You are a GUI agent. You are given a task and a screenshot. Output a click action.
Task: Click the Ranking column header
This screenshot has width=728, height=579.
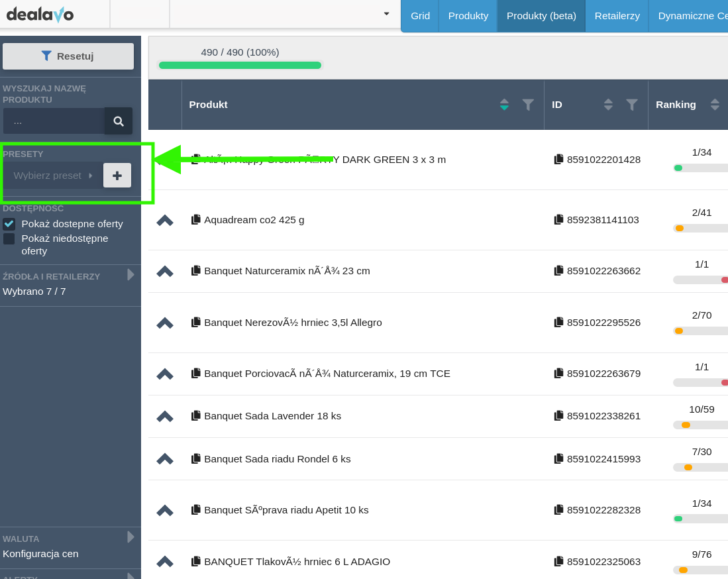[x=676, y=105]
